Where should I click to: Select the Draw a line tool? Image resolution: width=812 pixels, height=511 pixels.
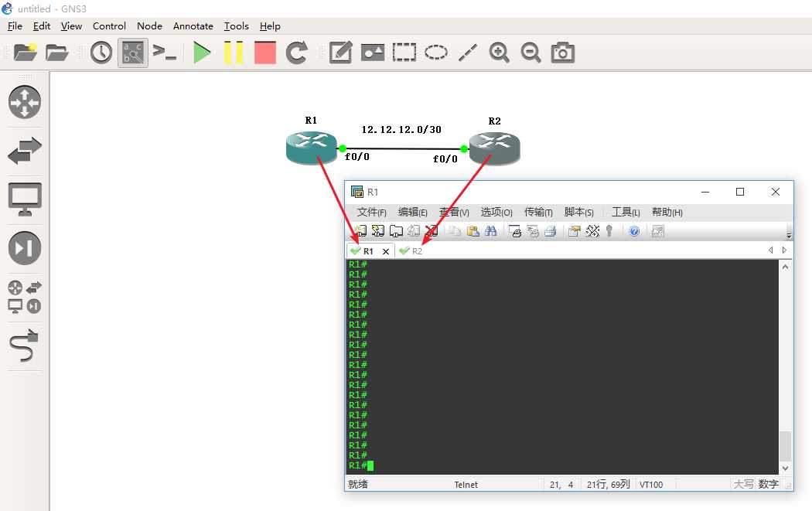468,53
